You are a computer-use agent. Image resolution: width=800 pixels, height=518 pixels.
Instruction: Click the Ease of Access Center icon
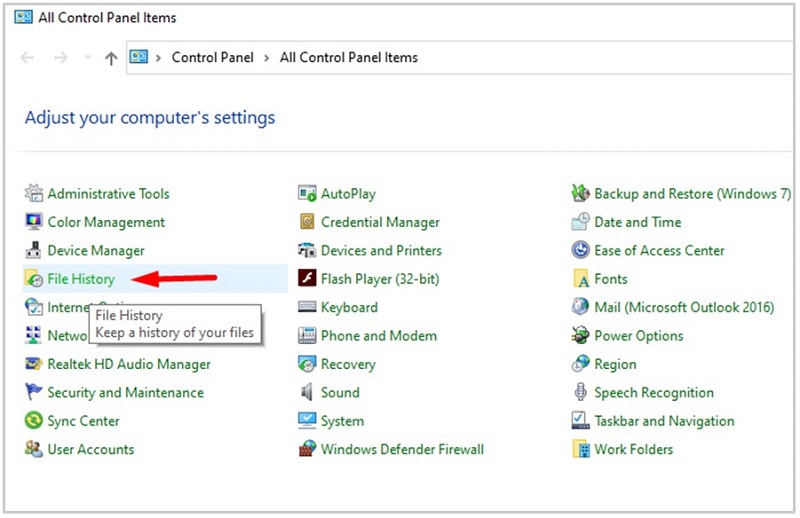point(581,251)
